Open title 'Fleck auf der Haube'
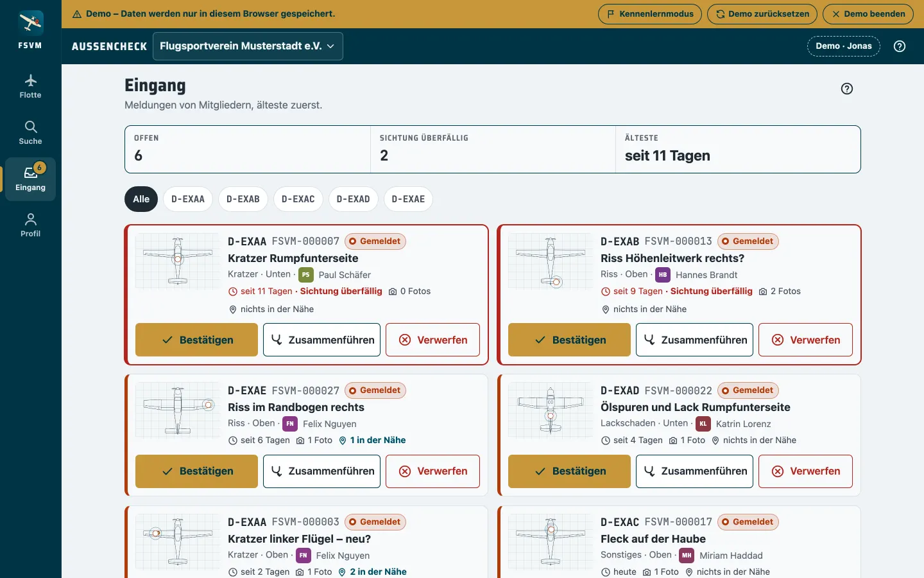The image size is (924, 578). click(x=653, y=539)
